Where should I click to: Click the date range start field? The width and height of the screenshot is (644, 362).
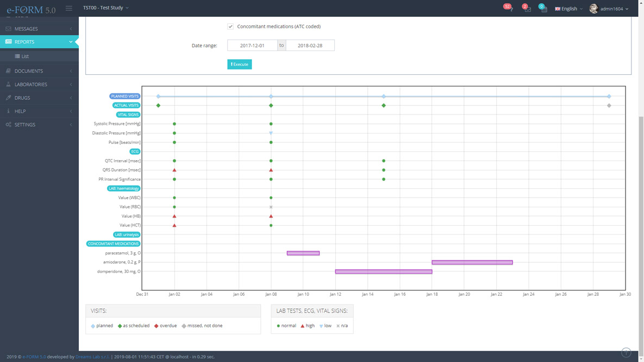[252, 46]
